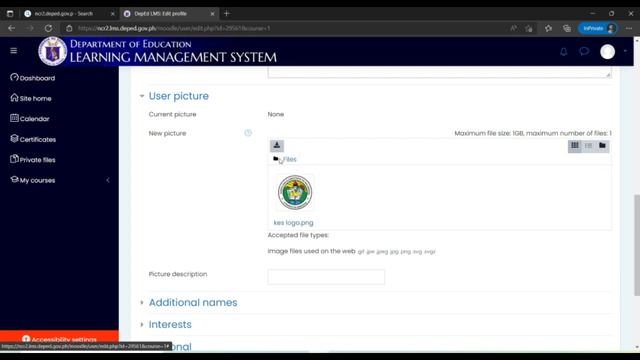Open browser settings and more menu

point(629,28)
